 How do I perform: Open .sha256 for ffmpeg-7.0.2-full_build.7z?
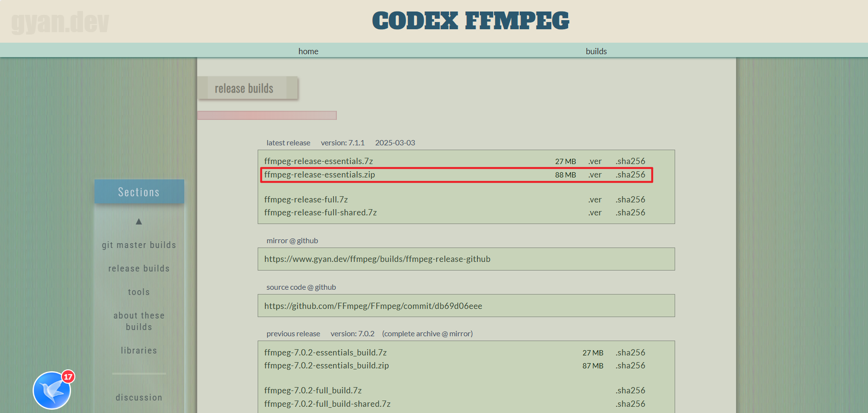[x=630, y=390]
